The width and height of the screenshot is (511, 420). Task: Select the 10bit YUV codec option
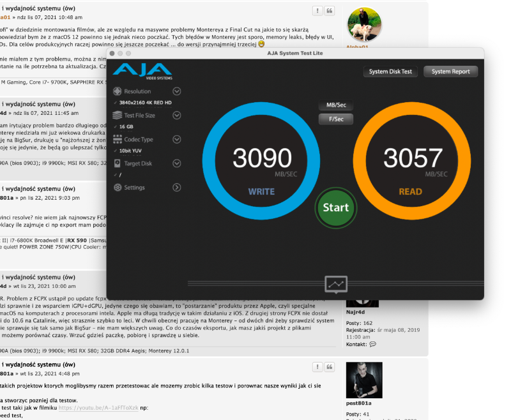pyautogui.click(x=130, y=151)
